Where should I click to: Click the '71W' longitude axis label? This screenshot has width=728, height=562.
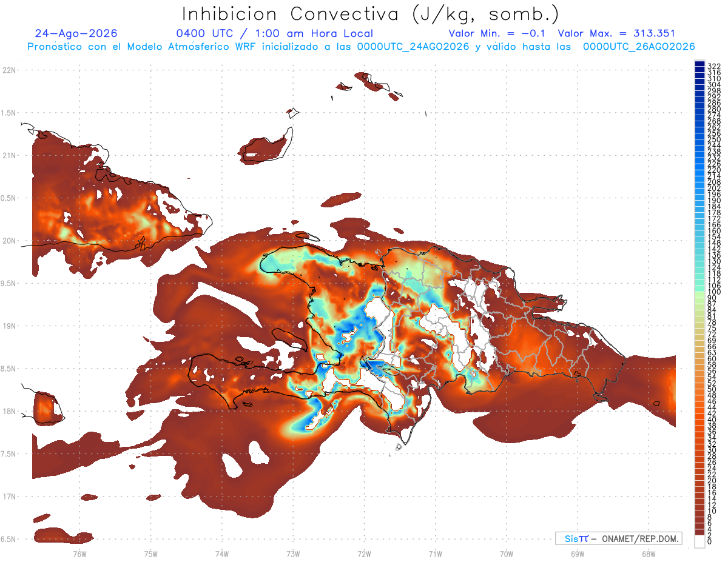tap(435, 554)
